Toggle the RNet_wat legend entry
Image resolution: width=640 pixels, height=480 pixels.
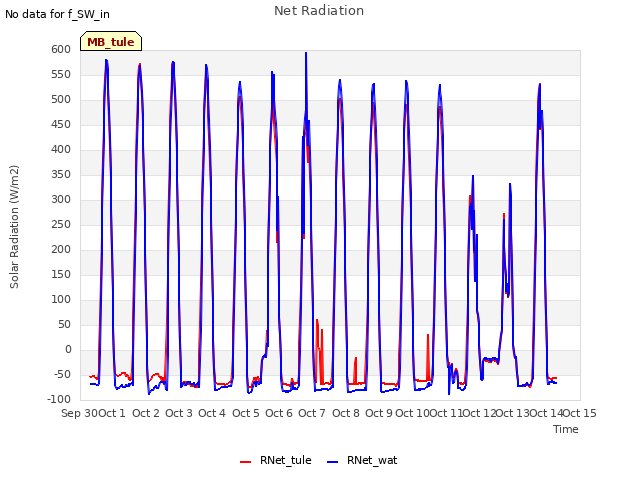pos(362,460)
